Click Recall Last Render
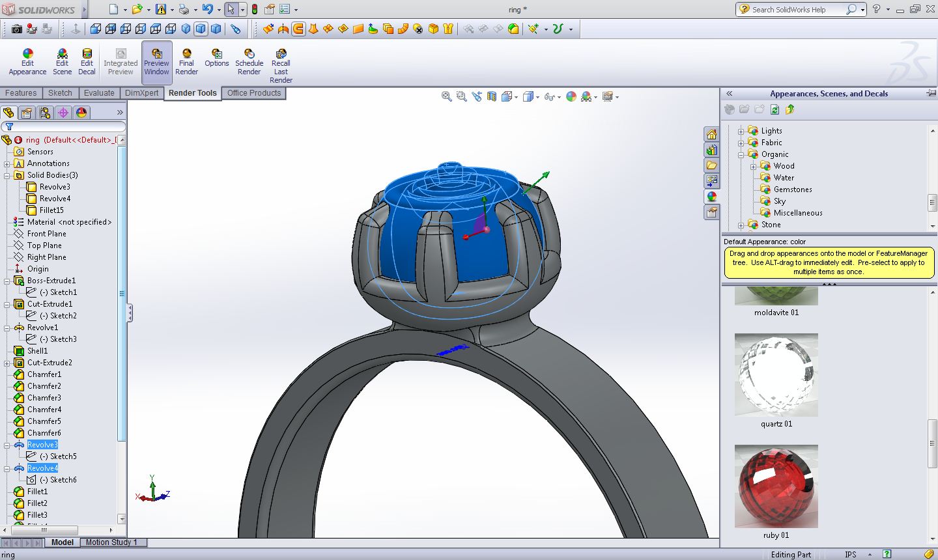The image size is (938, 560). click(281, 66)
